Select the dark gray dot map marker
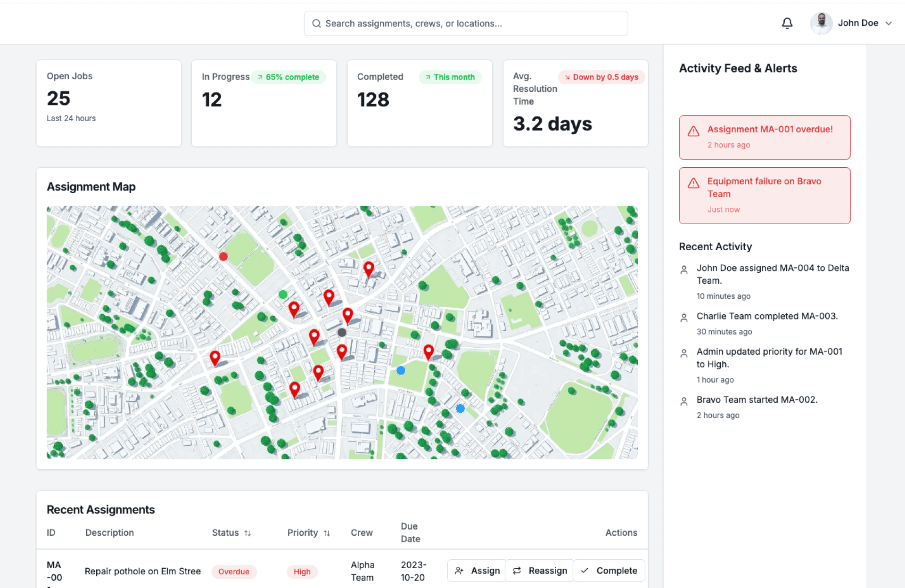 click(342, 332)
